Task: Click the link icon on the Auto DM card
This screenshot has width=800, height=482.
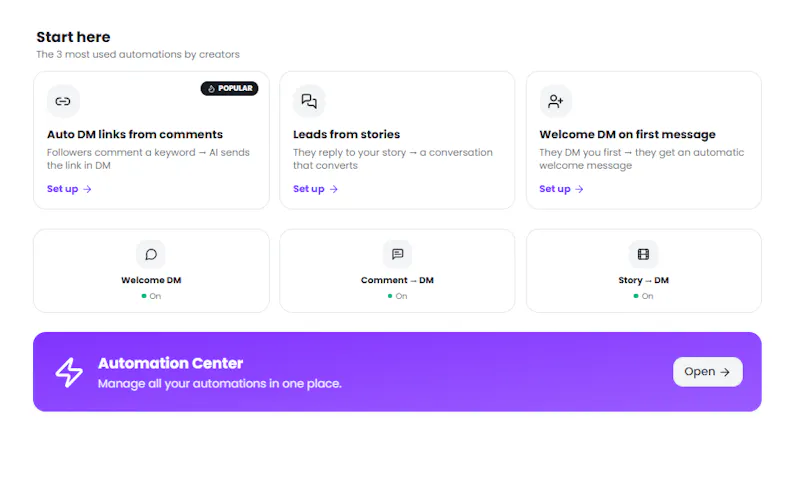Action: tap(63, 101)
